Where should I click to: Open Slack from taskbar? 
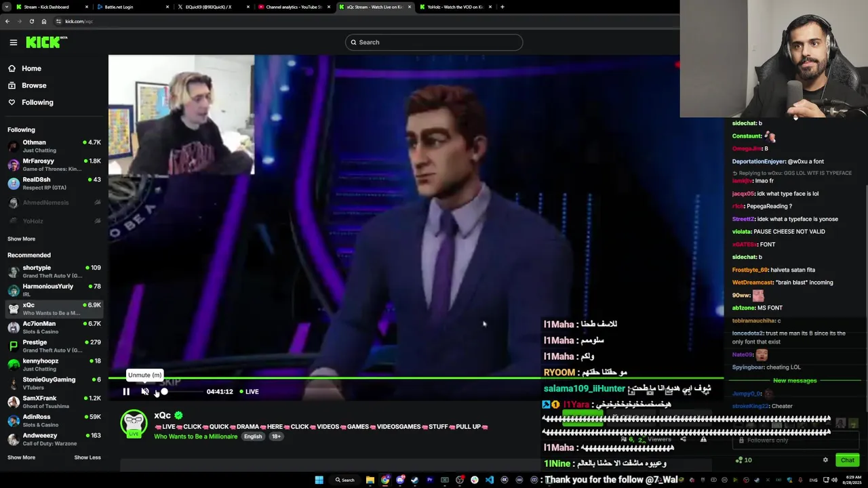475,480
